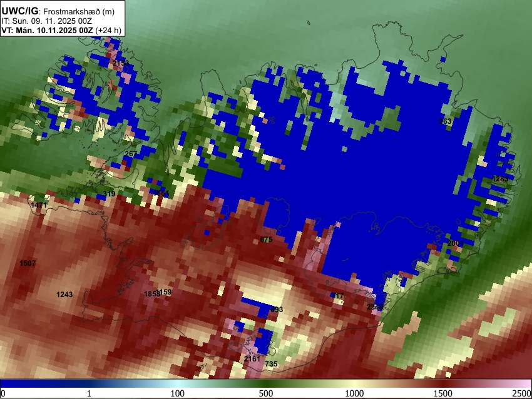Click the map value 2001
Viewport: 532px width, 399px height.
(455, 243)
